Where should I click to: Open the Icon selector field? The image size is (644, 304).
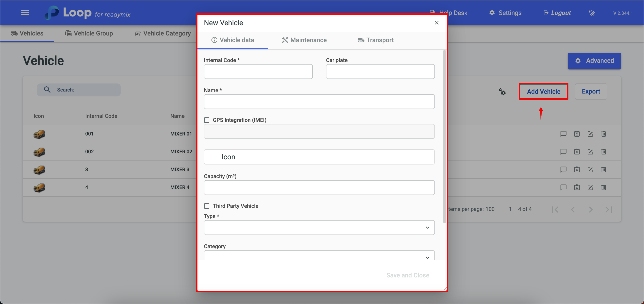point(319,157)
